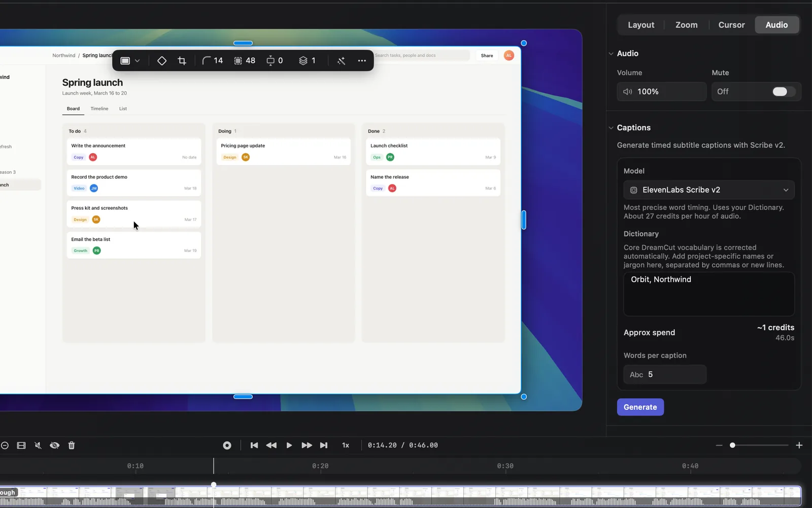812x508 pixels.
Task: Click the 0:30 mark on the timeline ruler
Action: (505, 466)
